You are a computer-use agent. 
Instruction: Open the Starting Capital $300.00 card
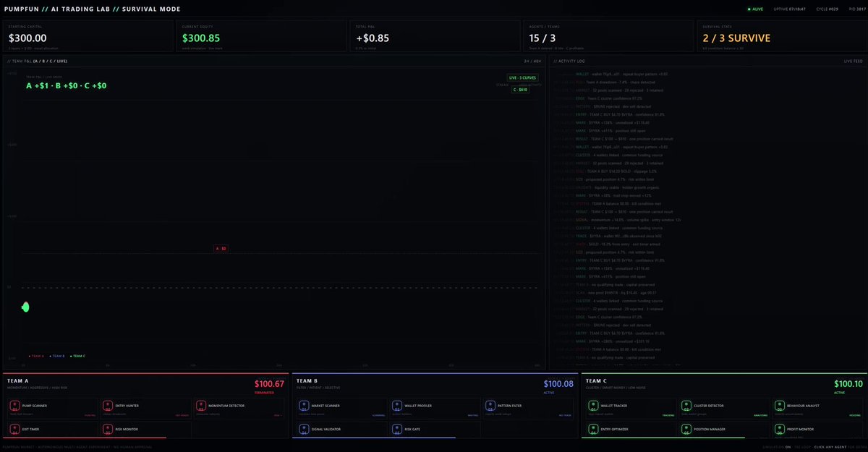point(88,35)
